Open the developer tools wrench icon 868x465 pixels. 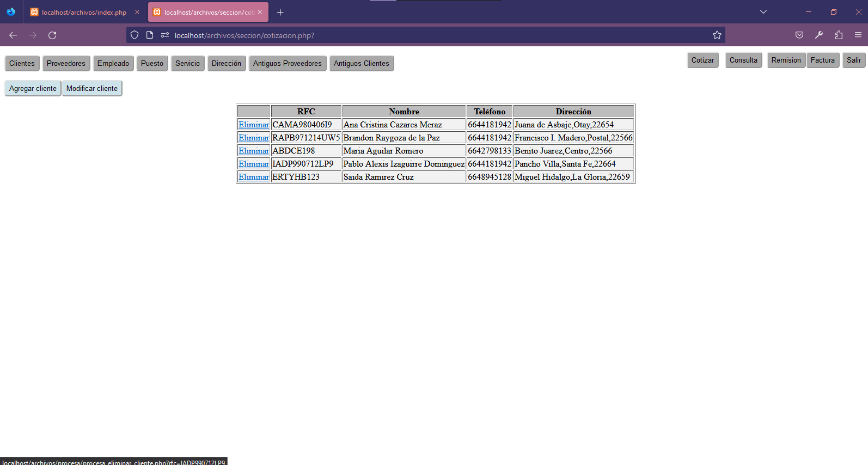click(818, 35)
